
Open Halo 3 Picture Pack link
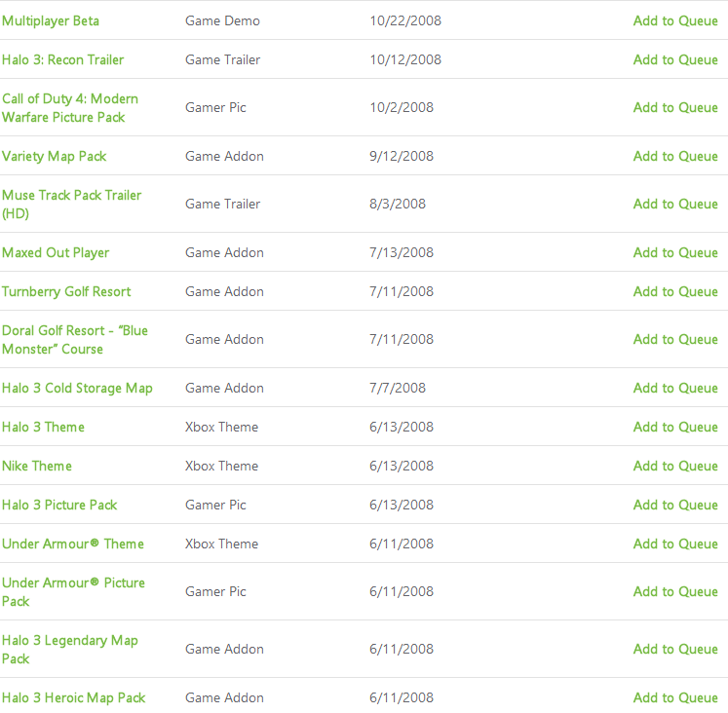(x=59, y=506)
